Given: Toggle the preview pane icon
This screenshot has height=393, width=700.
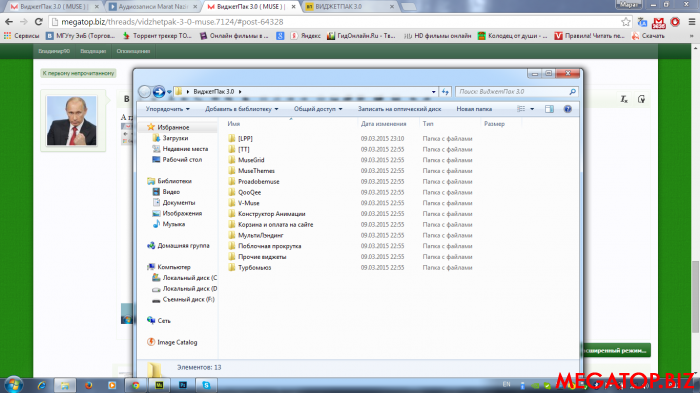Looking at the screenshot, I should [549, 109].
